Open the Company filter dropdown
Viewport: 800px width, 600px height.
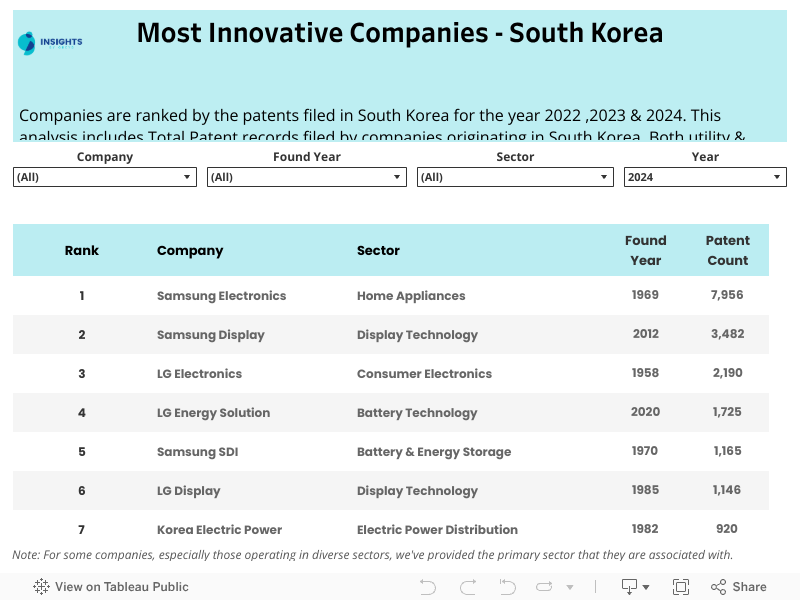tap(105, 177)
